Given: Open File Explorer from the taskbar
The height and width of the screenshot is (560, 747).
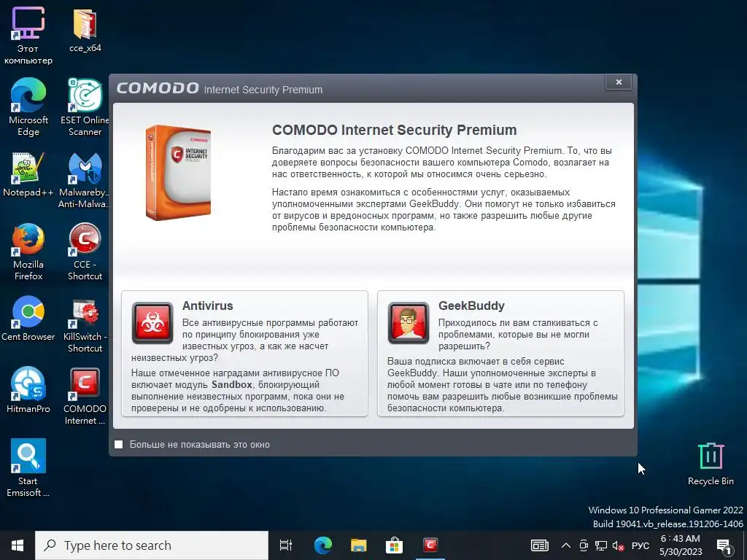Looking at the screenshot, I should tap(359, 545).
